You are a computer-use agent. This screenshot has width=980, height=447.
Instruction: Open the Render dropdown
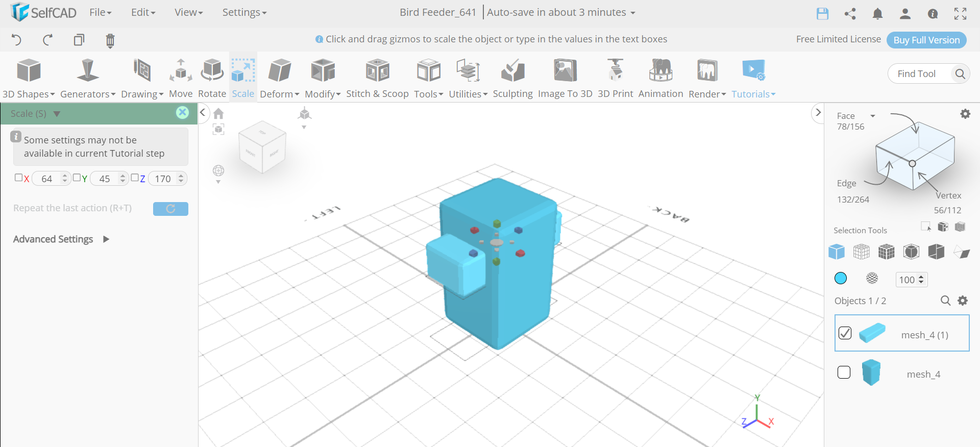tap(707, 78)
